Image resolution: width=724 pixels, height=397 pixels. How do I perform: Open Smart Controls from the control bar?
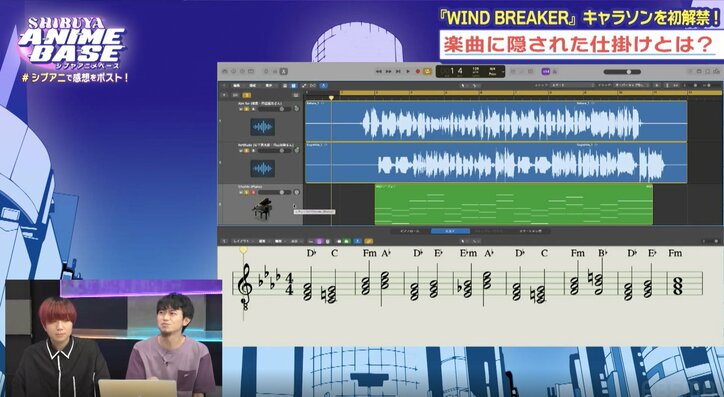tap(266, 71)
